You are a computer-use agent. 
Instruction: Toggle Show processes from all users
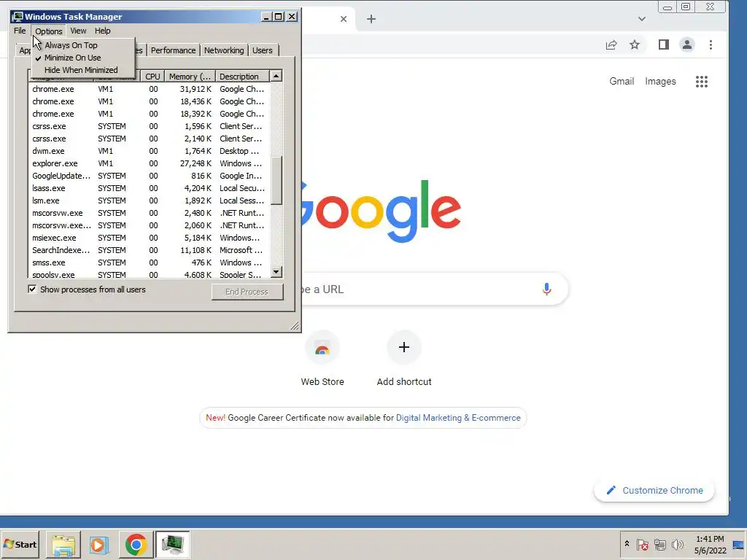pos(32,289)
